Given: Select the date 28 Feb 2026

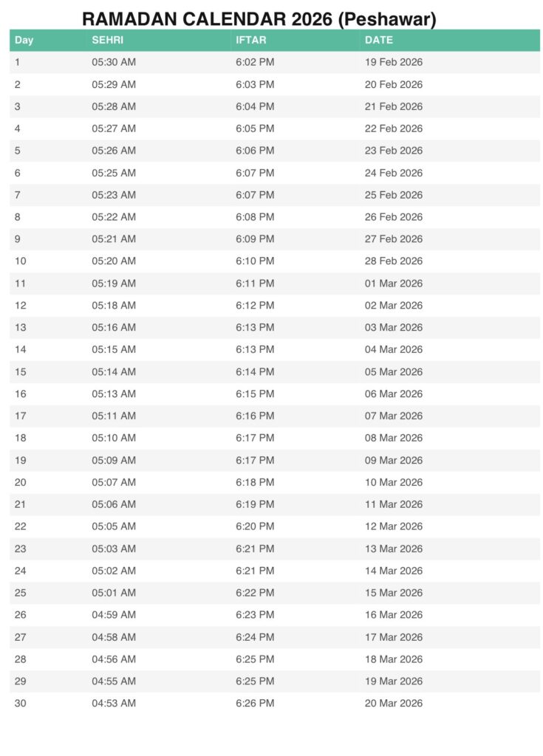Looking at the screenshot, I should coord(394,261).
